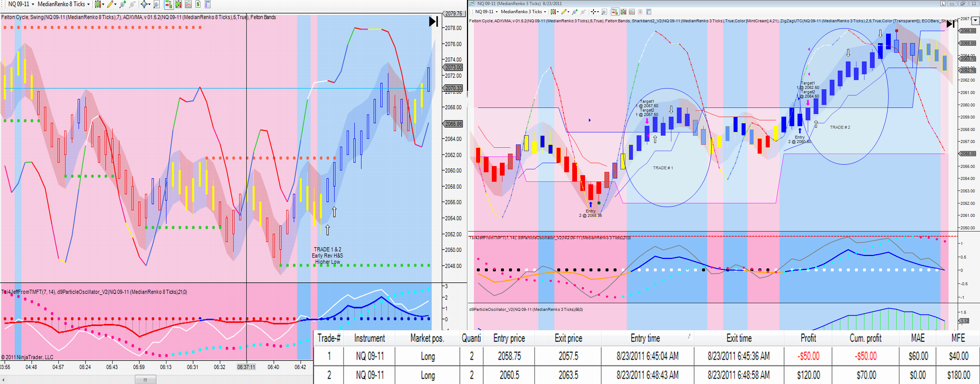Open the properties panel icon in the 8-tick chart toolbar
This screenshot has width=980, height=384.
(208, 4)
